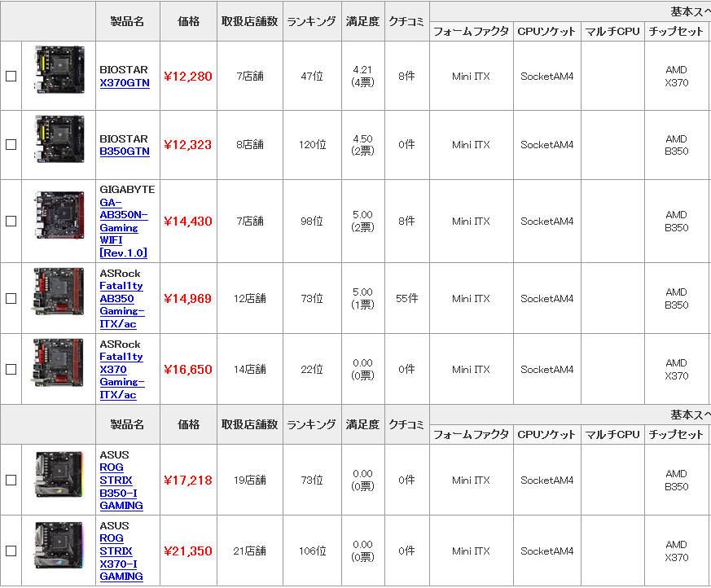
Task: Open ROG STRIX X370-I GAMING link
Action: pos(121,557)
